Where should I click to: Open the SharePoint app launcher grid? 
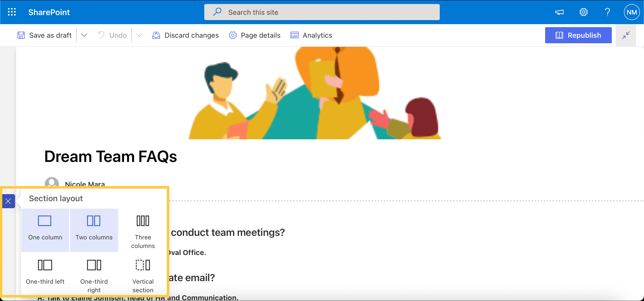pyautogui.click(x=12, y=12)
